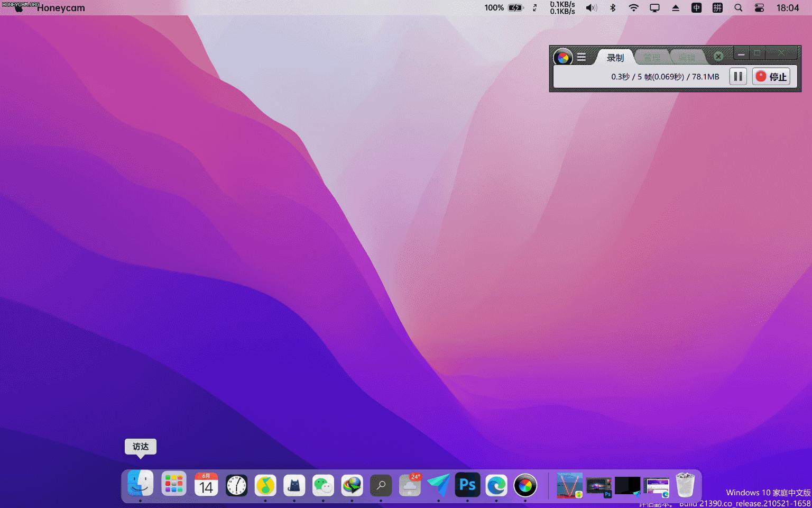
Task: Open the Calendar showing June 14
Action: 206,485
